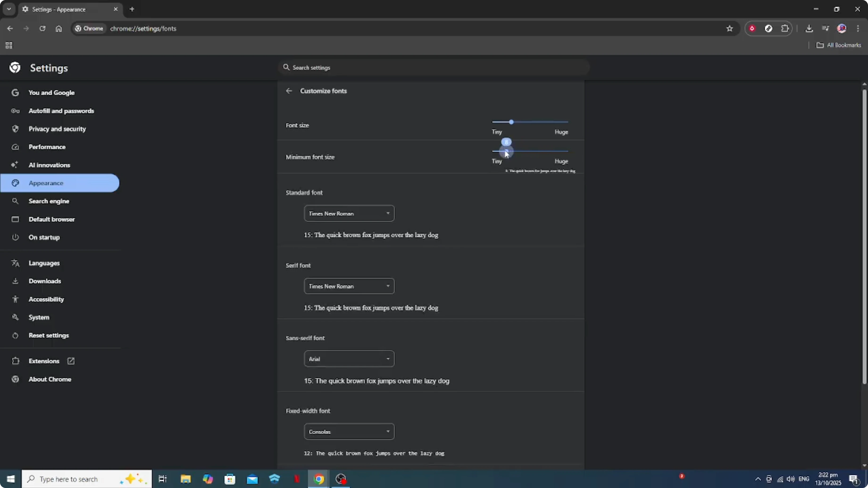Open the volume control in the system tray
Image resolution: width=868 pixels, height=488 pixels.
click(x=790, y=479)
